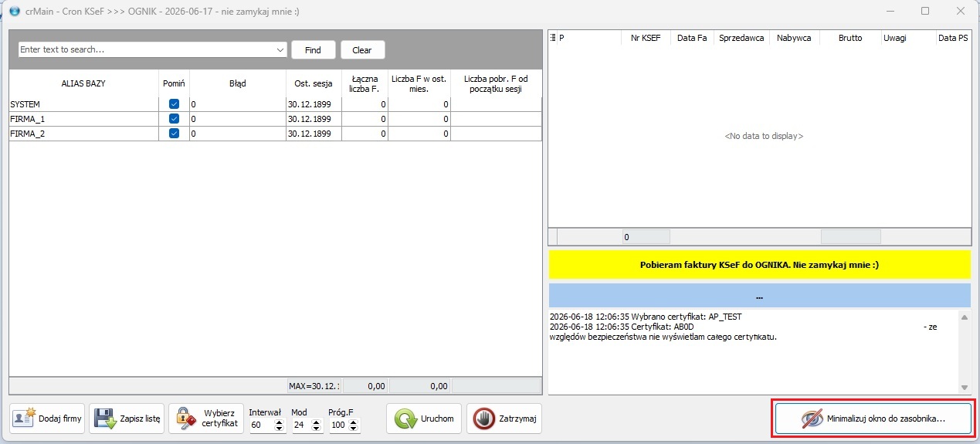Image resolution: width=980 pixels, height=444 pixels.
Task: Decrease the Mod value
Action: [316, 429]
